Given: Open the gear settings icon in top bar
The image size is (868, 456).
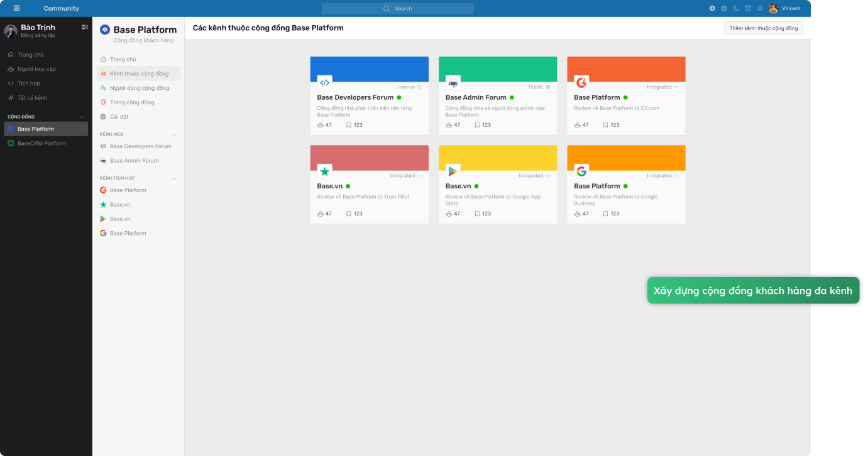Looking at the screenshot, I should 724,8.
